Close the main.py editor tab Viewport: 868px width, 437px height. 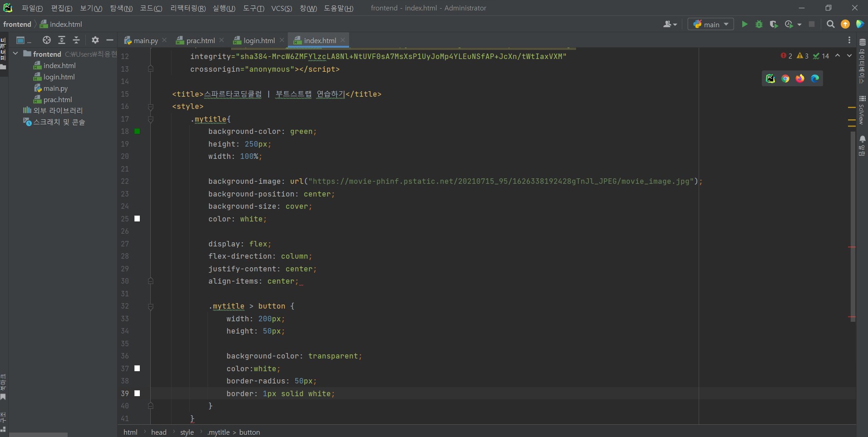tap(164, 40)
